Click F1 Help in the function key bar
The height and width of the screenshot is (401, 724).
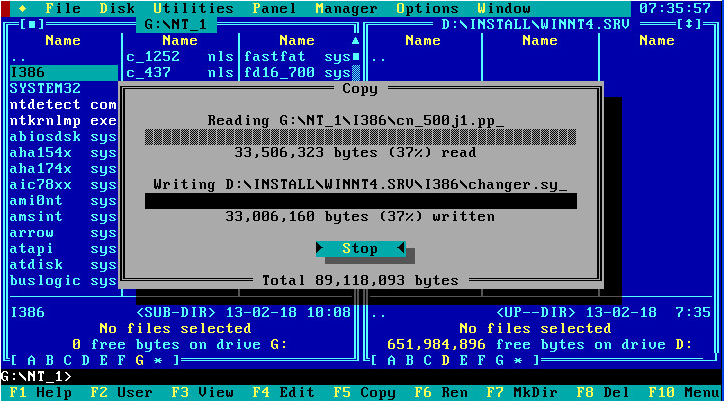(41, 393)
